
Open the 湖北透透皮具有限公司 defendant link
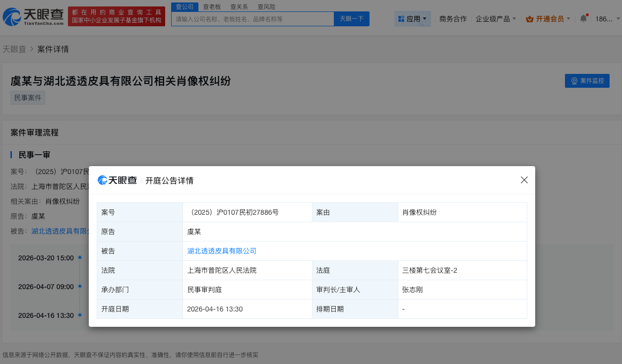coord(222,250)
